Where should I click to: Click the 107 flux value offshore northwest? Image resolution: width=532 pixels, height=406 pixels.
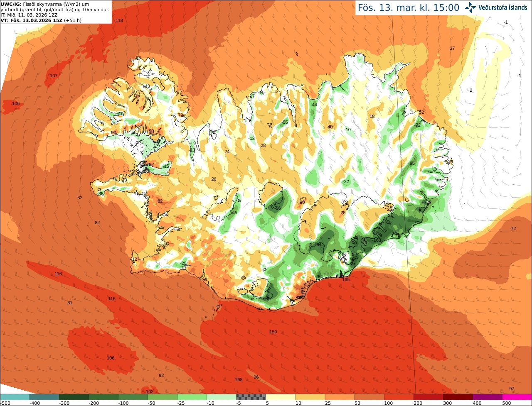coord(54,76)
